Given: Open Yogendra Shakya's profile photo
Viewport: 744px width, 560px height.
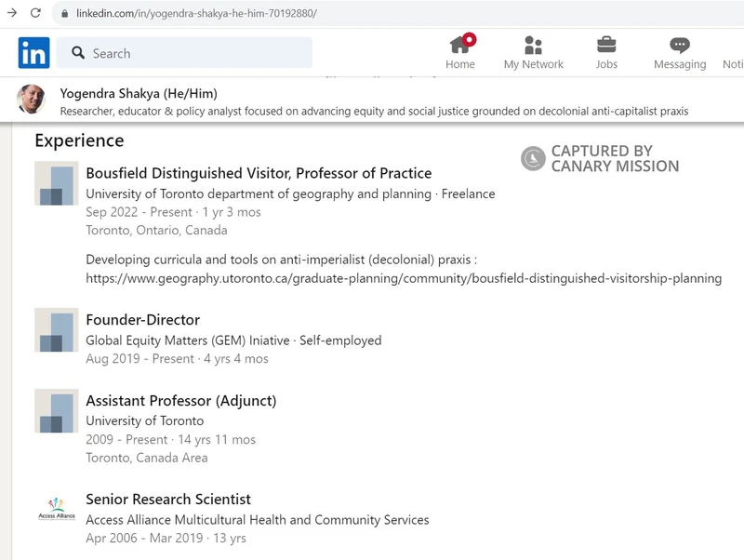Looking at the screenshot, I should (30, 98).
